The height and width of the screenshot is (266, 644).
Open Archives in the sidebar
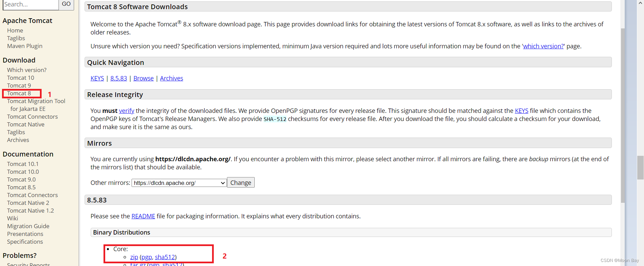[18, 140]
